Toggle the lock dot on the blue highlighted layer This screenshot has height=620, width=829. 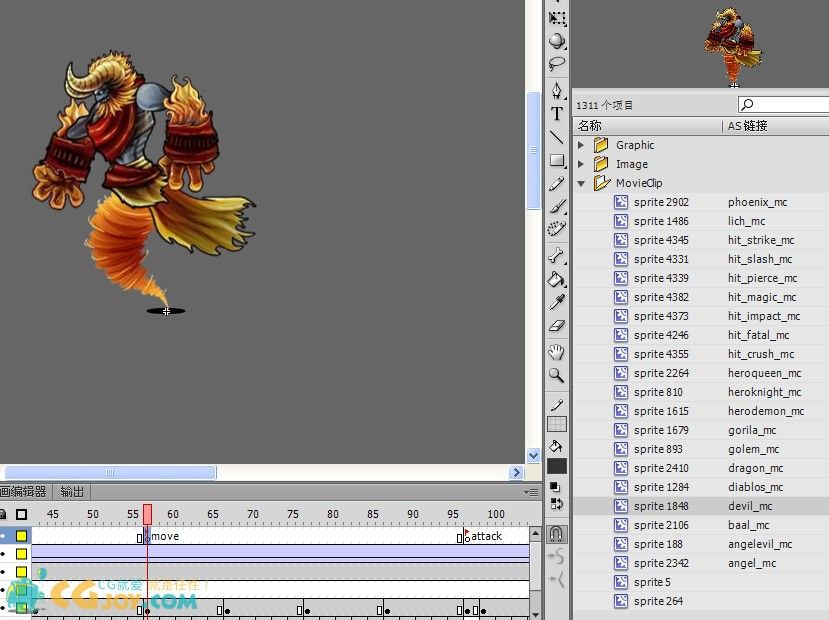[x=3, y=554]
